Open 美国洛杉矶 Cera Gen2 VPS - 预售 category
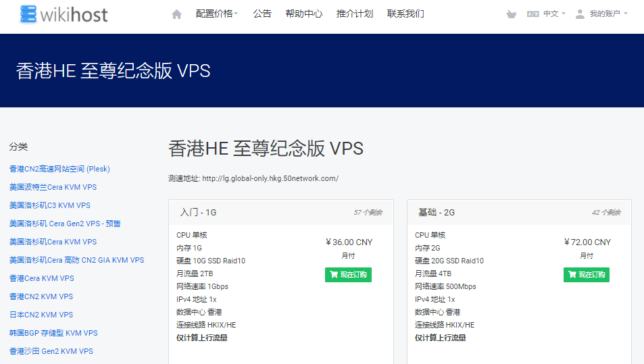Viewport: 644px width, 364px height. 65,224
